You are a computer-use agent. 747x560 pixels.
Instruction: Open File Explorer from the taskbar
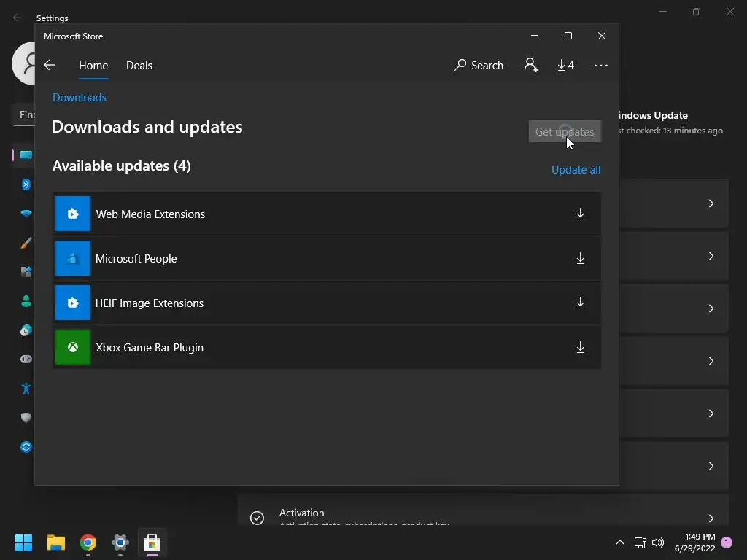click(55, 542)
